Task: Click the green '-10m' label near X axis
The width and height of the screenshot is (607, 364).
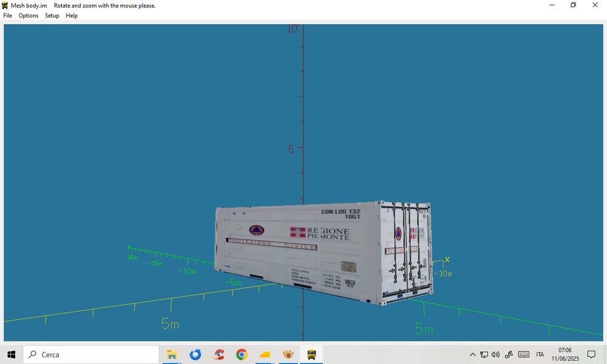Action: point(443,274)
